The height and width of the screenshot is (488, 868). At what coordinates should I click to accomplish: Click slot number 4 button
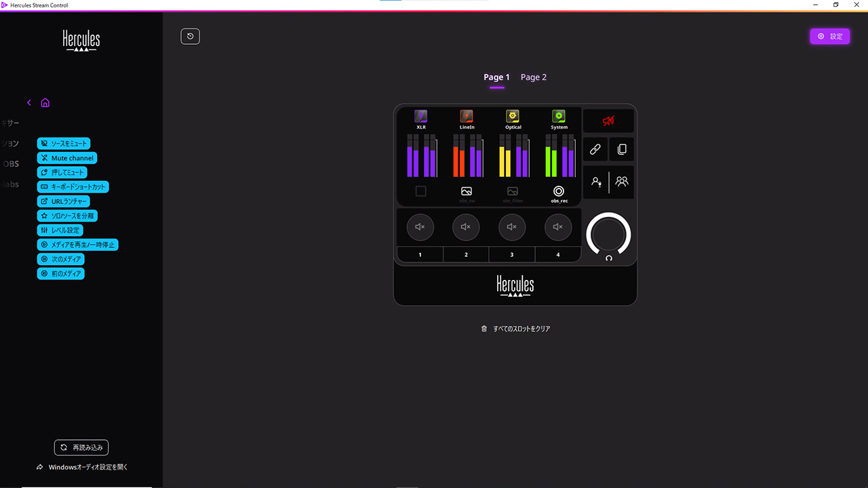pyautogui.click(x=558, y=255)
